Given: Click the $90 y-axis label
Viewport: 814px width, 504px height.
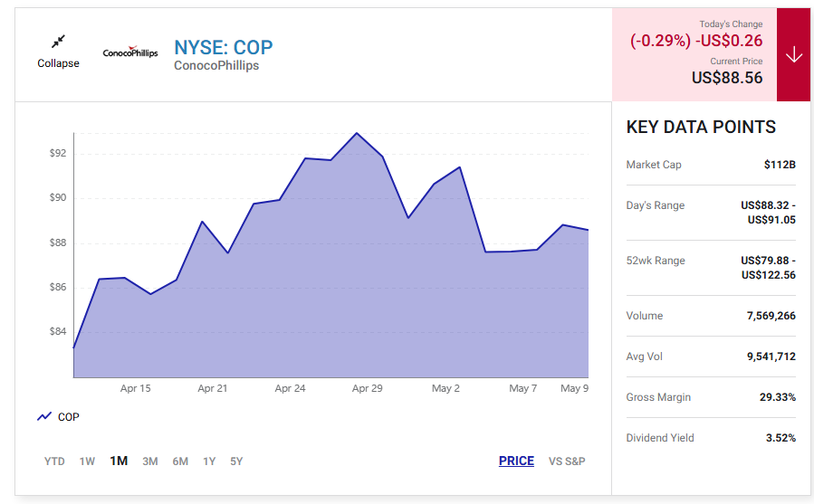Looking at the screenshot, I should 58,197.
